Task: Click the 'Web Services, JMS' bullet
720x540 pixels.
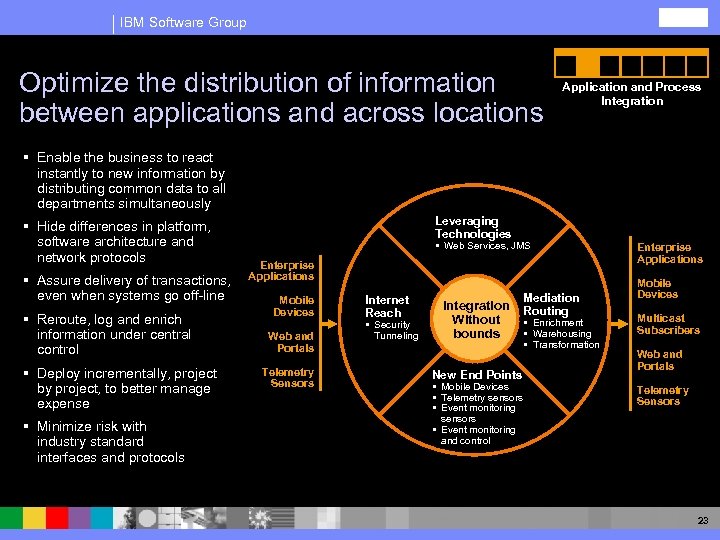Action: [x=487, y=246]
